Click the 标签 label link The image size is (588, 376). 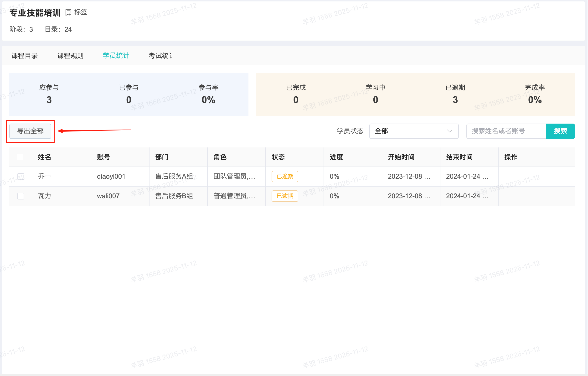point(81,12)
